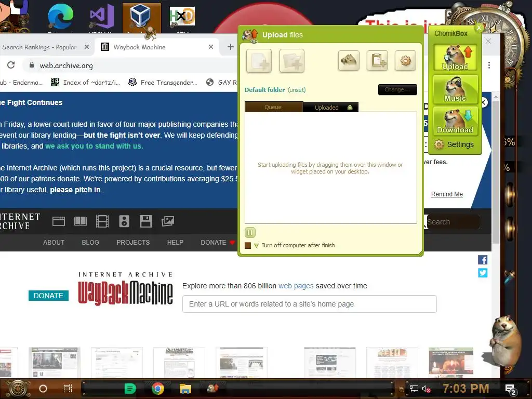Click the ChomikBox Upload hamster button
Image resolution: width=532 pixels, height=399 pixels.
455,57
